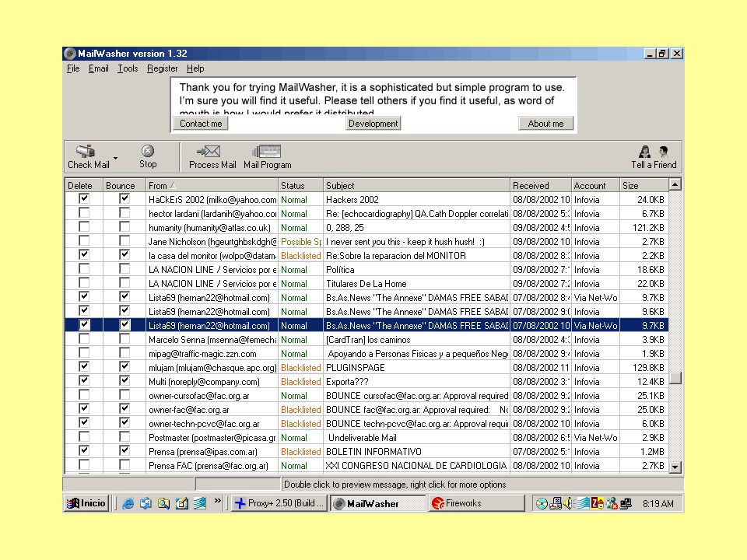Open Outlook Express envelope icon in quick launch

point(146,503)
